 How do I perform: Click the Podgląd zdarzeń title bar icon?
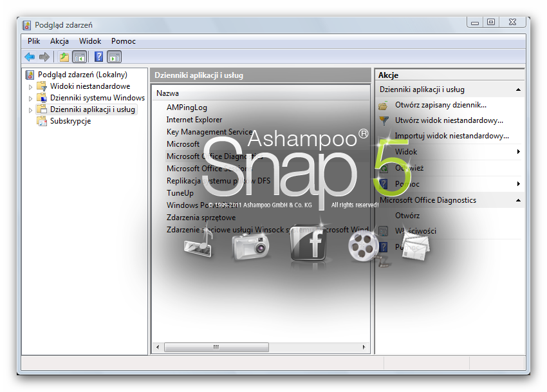coord(26,25)
